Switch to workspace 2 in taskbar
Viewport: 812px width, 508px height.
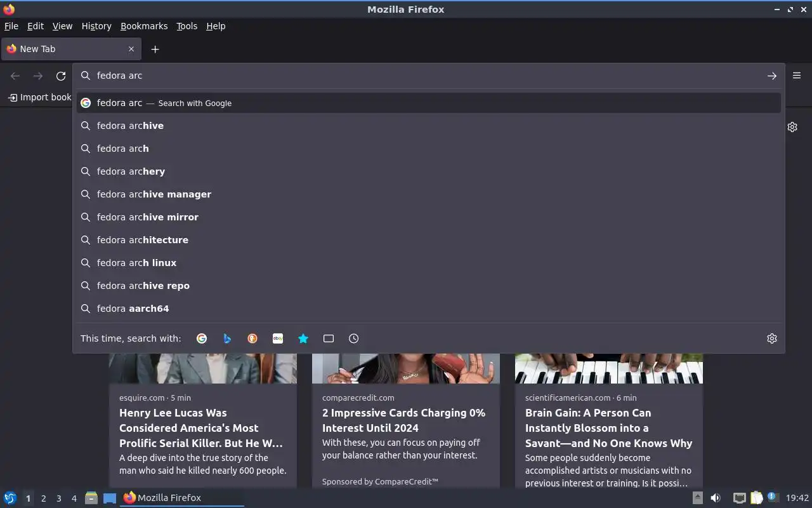43,498
